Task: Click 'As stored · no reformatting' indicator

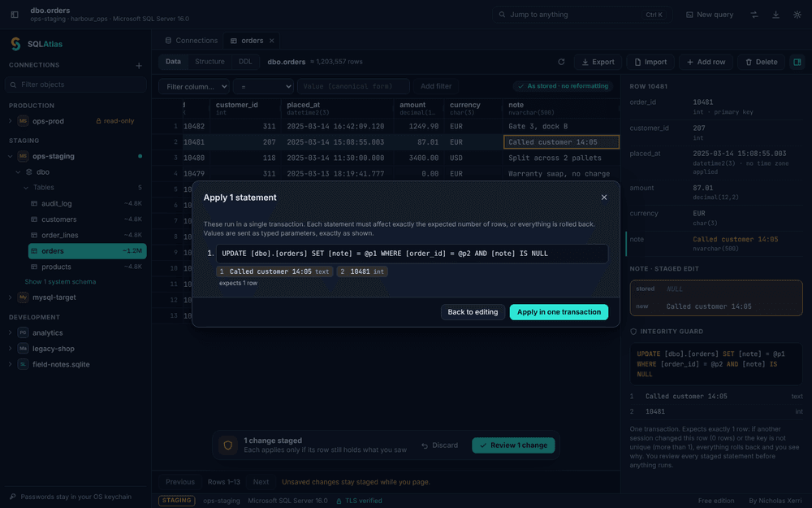Action: [x=563, y=86]
